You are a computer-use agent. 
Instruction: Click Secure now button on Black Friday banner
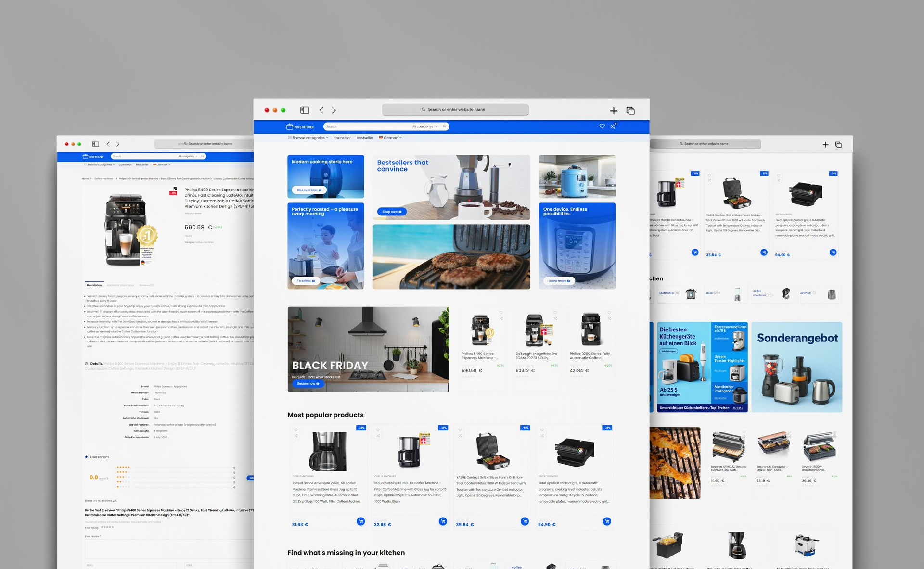coord(308,384)
